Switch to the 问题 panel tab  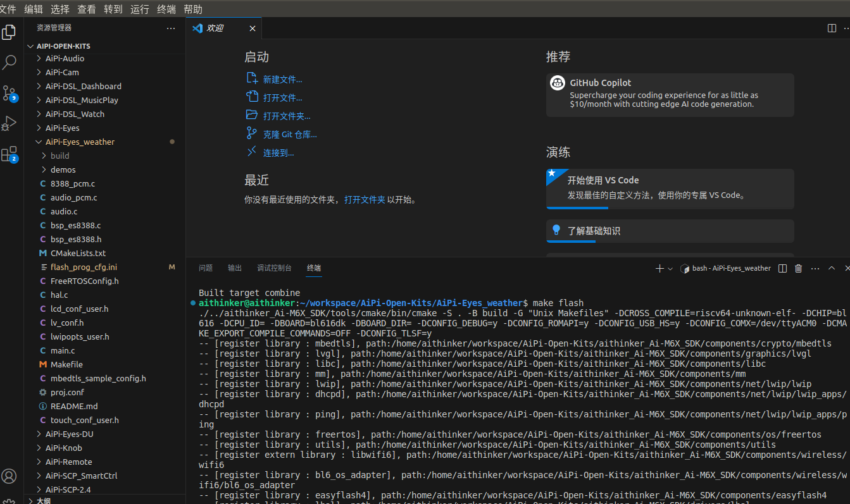click(206, 268)
